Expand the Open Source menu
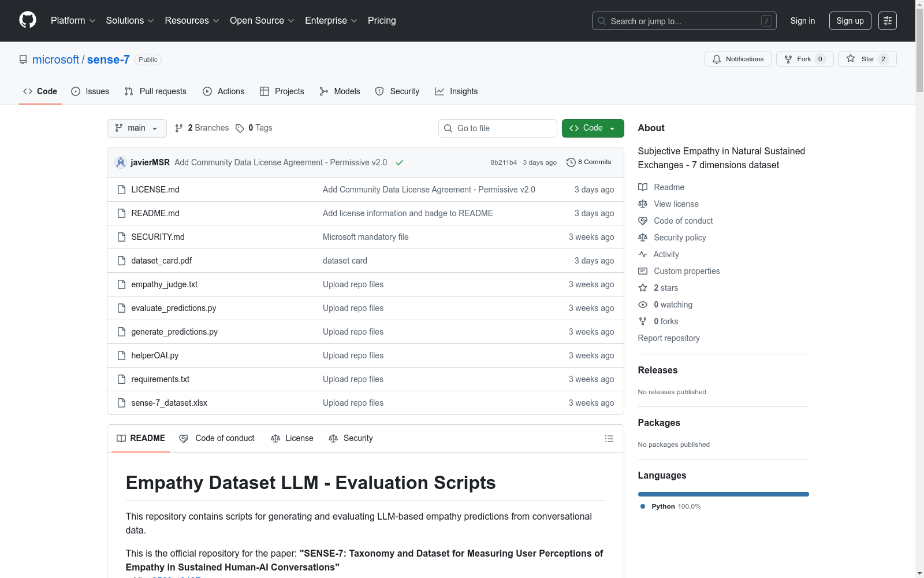The image size is (924, 578). [262, 21]
